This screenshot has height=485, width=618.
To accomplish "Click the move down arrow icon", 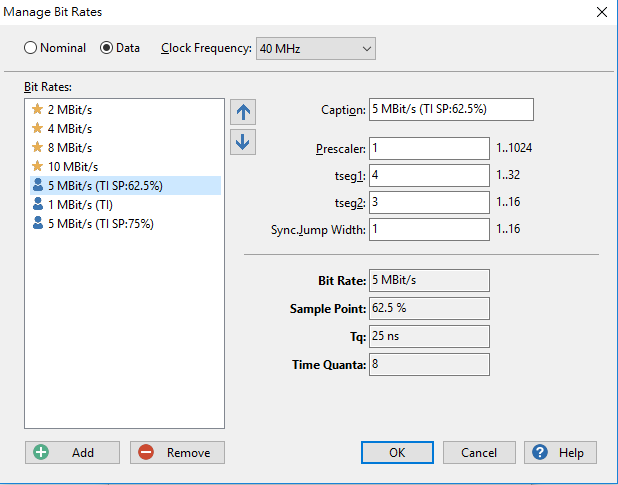I will [242, 141].
